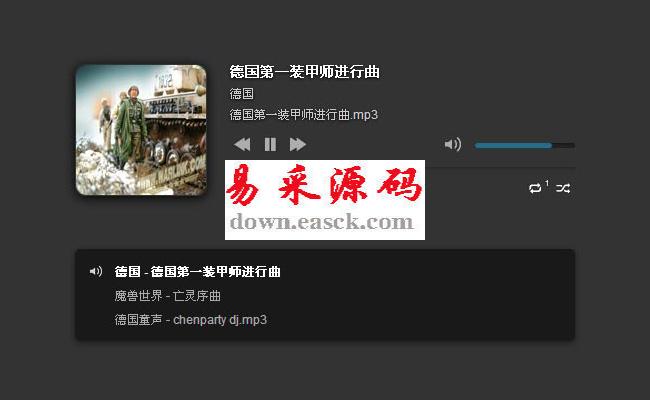
Task: Select playlist entry 德国 - 德国第一装甲师进行曲
Action: tap(198, 272)
